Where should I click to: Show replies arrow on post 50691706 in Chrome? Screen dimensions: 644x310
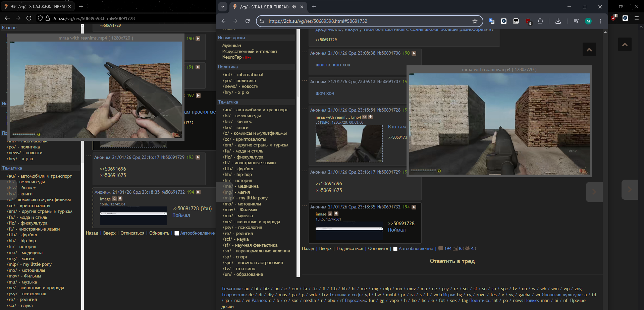pyautogui.click(x=414, y=53)
